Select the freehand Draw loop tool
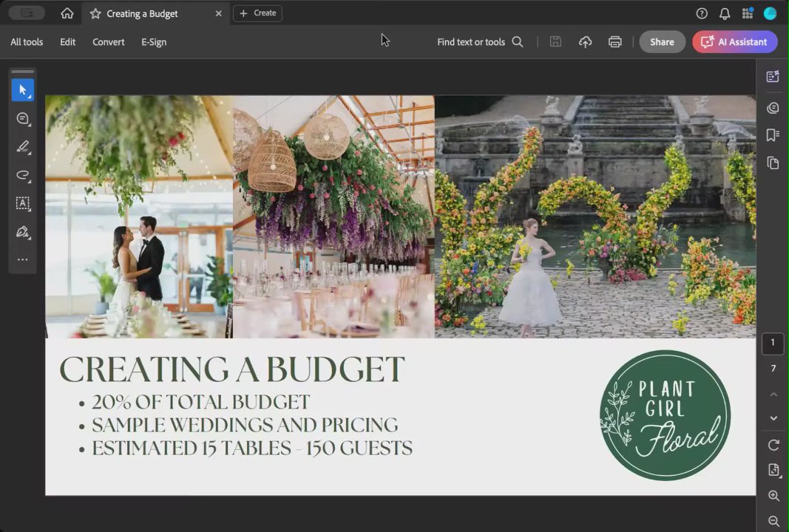This screenshot has width=789, height=532. pyautogui.click(x=23, y=175)
